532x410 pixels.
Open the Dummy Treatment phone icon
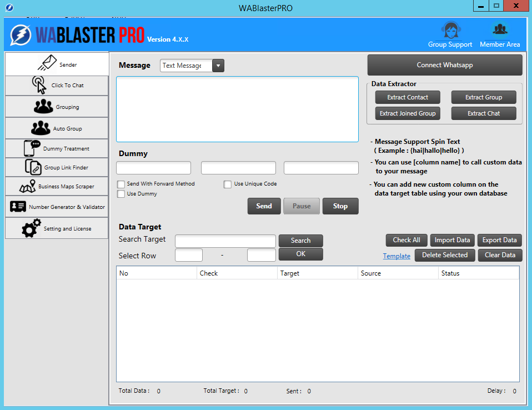[32, 148]
